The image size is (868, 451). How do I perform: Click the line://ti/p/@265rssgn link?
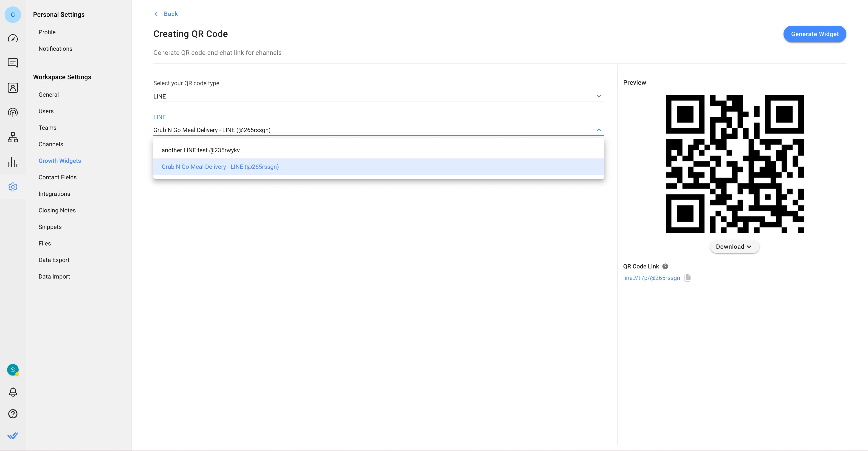[x=652, y=278]
